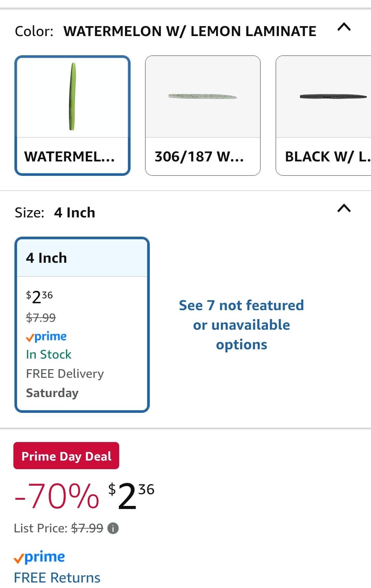Pick the black lure image swatch

pyautogui.click(x=333, y=97)
